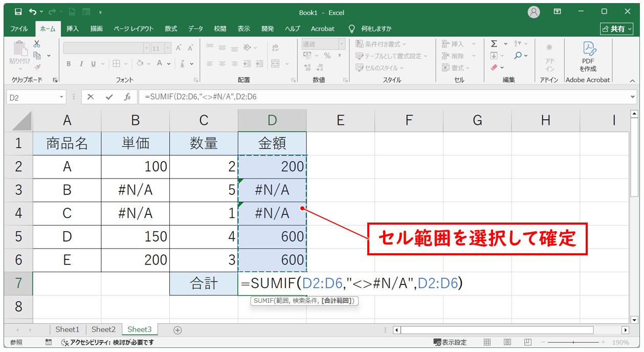The width and height of the screenshot is (644, 352).
Task: Click the Clear eraser icon
Action: coord(494,68)
